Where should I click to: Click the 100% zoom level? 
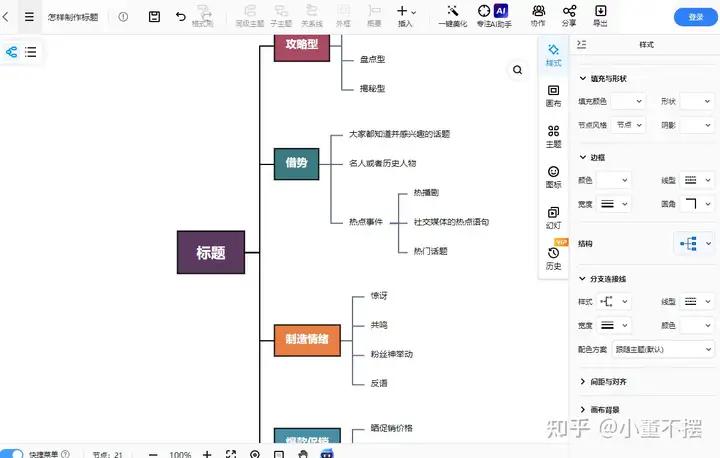[180, 454]
